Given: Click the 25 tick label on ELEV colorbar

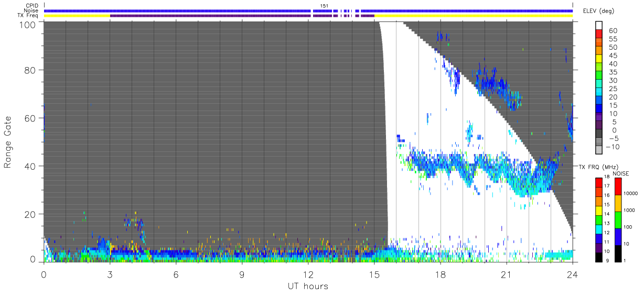Looking at the screenshot, I should click(x=612, y=89).
